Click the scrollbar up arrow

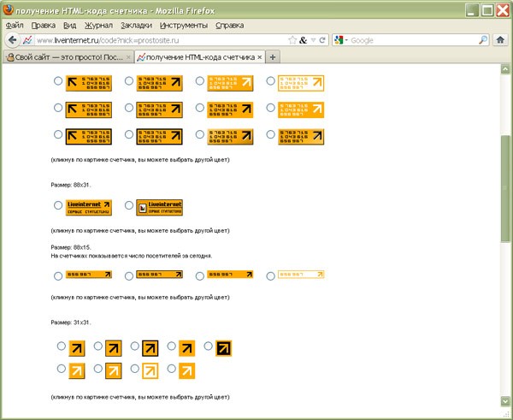coord(505,69)
